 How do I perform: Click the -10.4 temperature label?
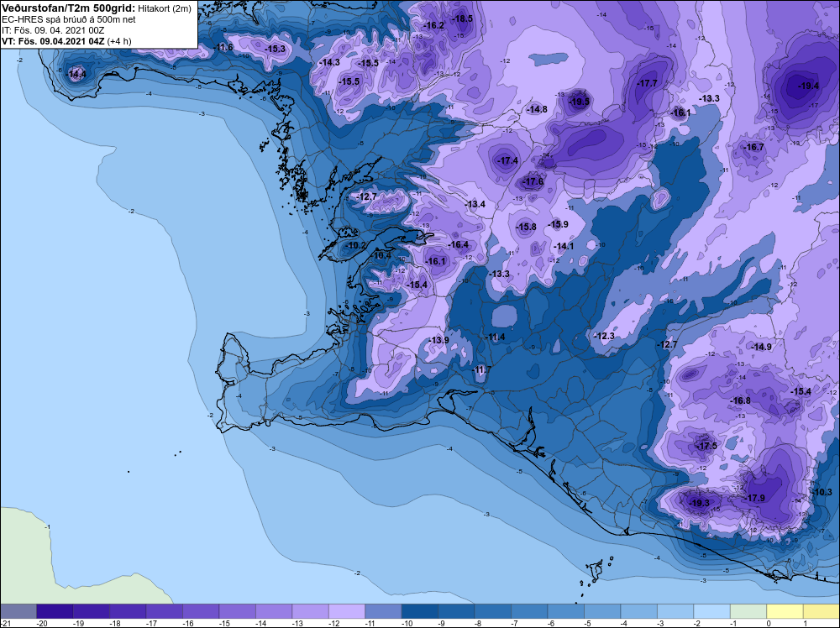[x=381, y=255]
